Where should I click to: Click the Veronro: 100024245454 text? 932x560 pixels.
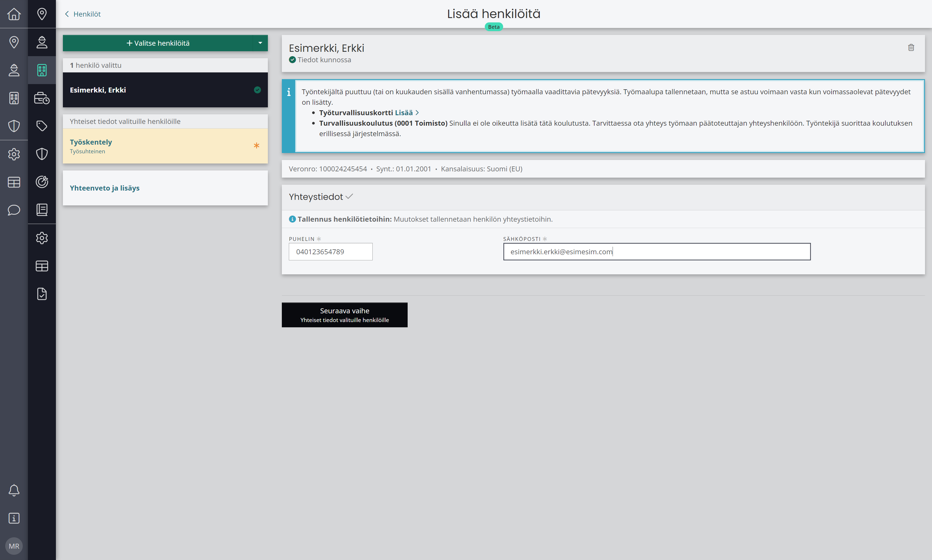coord(328,169)
